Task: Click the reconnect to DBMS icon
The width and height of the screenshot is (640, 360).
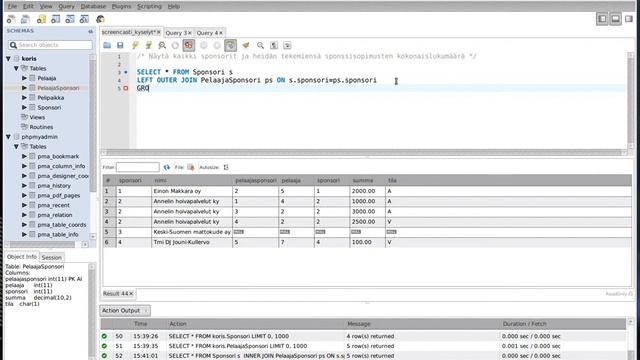Action: 100,19
